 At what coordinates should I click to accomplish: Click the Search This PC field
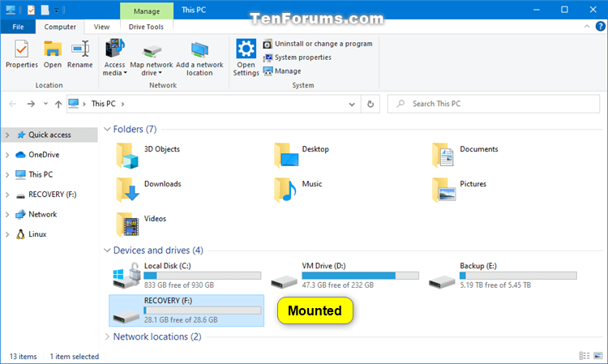493,104
